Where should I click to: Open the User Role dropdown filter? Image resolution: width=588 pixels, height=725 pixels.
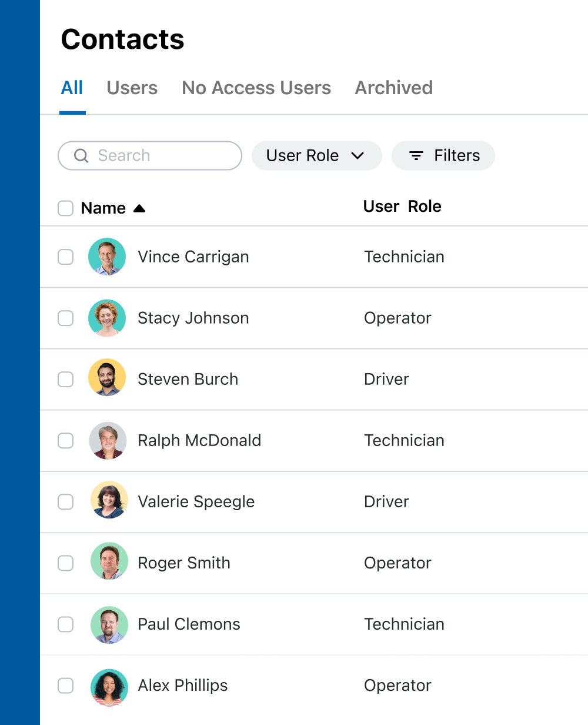pos(316,155)
